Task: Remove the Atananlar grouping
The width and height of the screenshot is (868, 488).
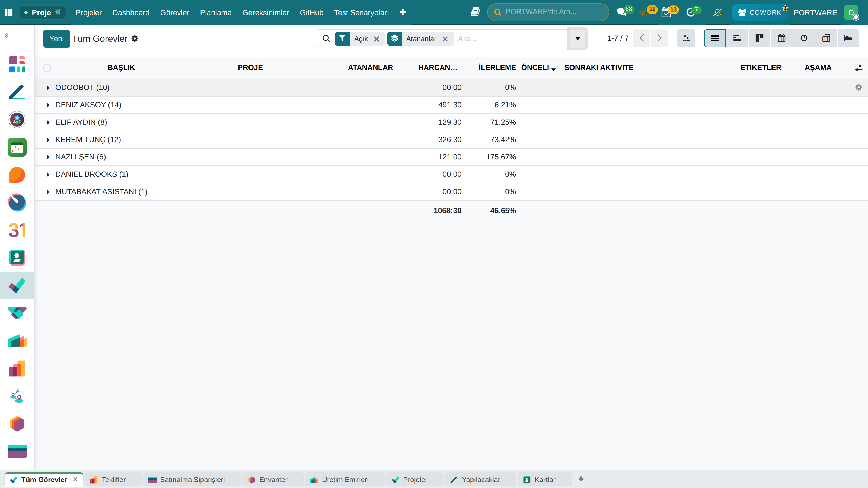Action: click(x=445, y=39)
